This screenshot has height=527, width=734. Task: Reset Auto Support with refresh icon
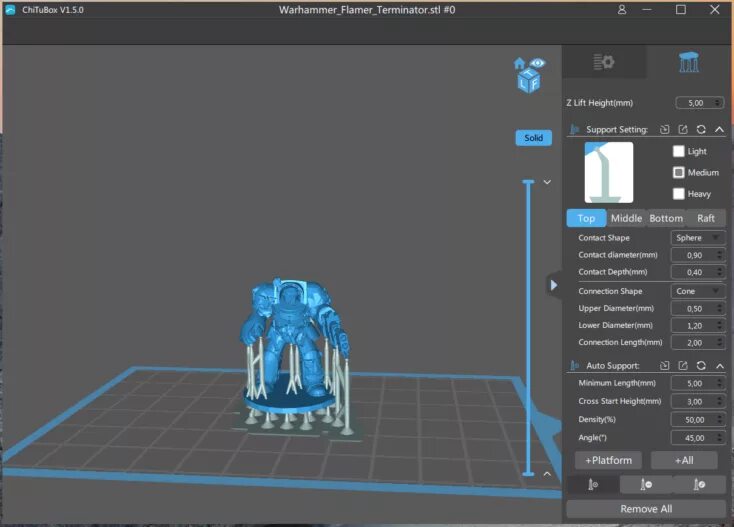pos(701,366)
